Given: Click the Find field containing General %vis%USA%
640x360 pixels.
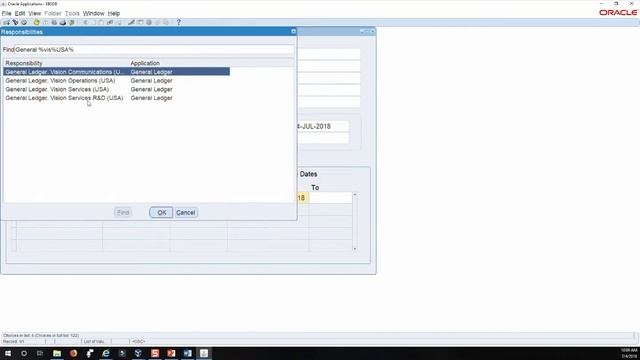Looking at the screenshot, I should coord(154,49).
